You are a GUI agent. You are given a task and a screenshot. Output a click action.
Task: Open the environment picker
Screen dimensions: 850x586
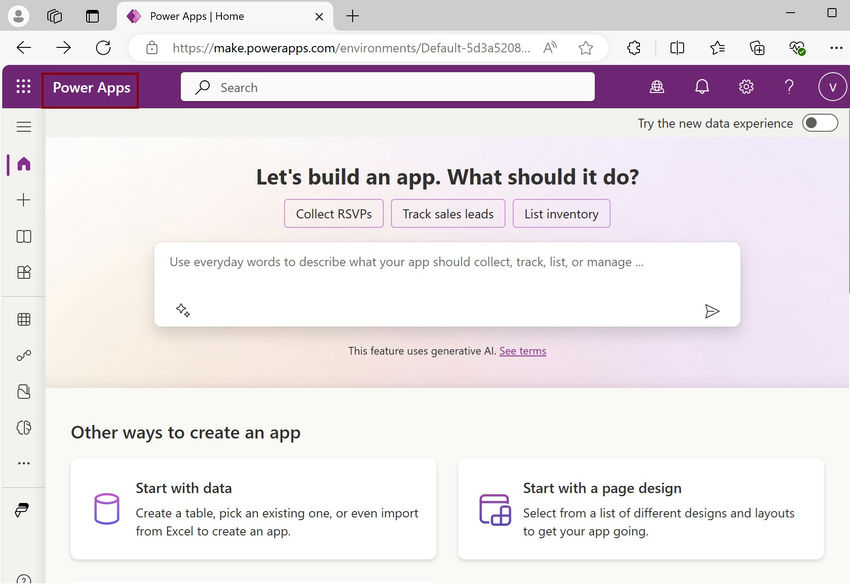[657, 86]
